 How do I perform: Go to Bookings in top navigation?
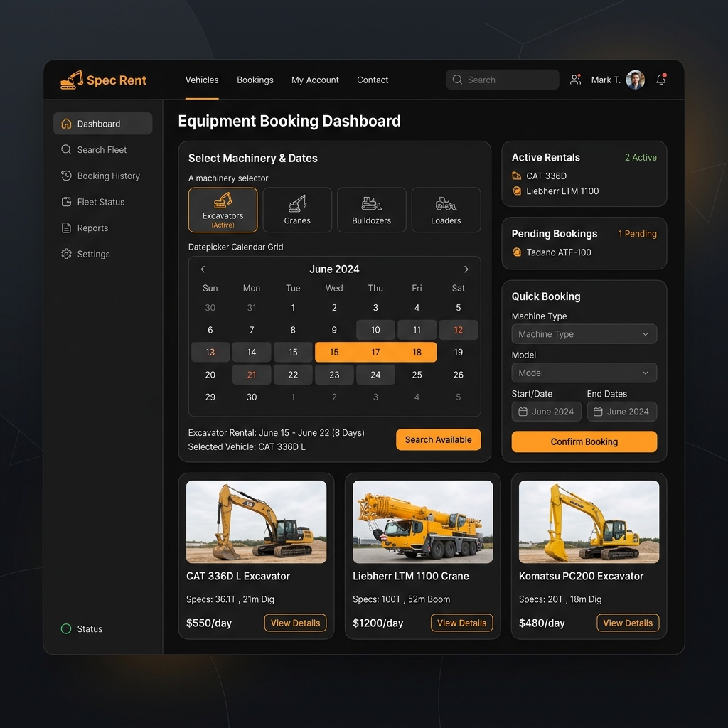(255, 80)
